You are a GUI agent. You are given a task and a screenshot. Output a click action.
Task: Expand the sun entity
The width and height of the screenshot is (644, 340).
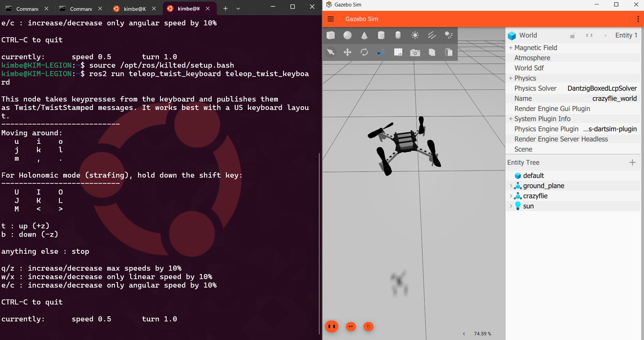click(x=511, y=206)
